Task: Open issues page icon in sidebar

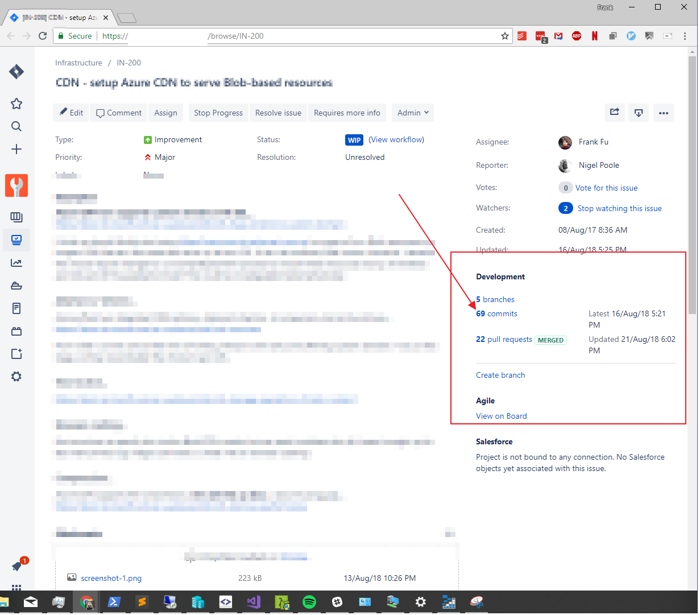Action: 16,308
